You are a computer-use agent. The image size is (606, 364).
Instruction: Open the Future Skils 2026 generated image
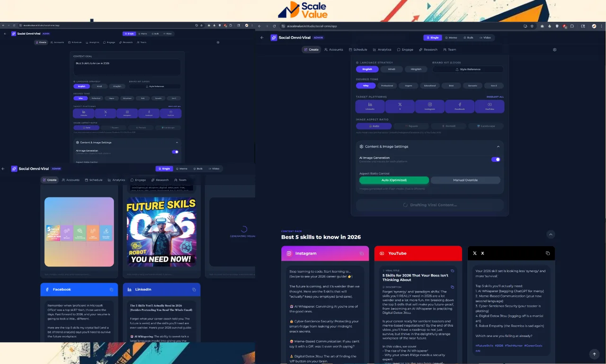click(x=161, y=232)
